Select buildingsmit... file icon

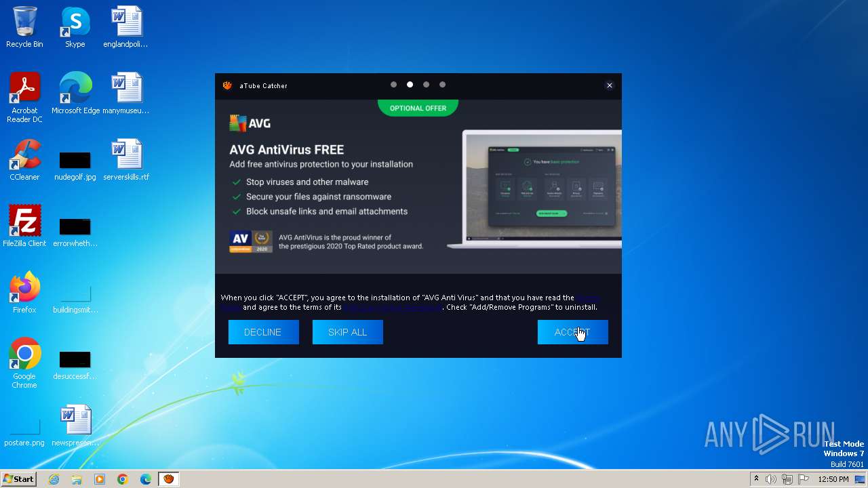pos(75,299)
